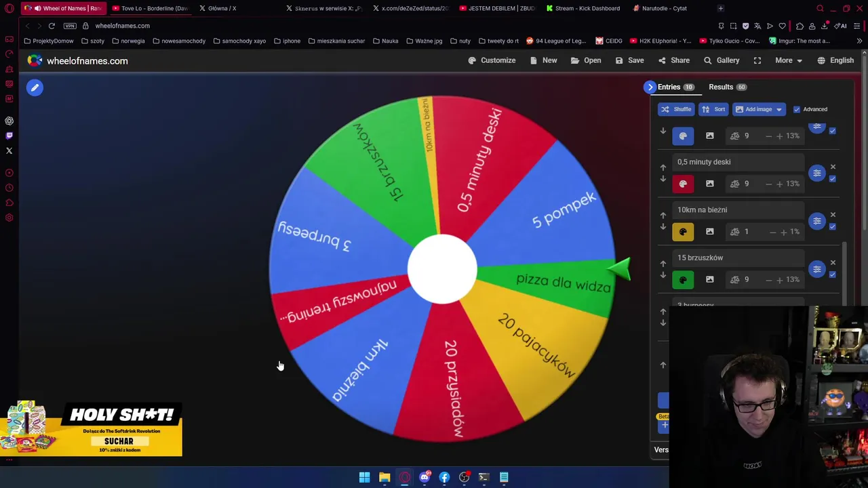
Task: Shuffle the wheel entries
Action: 676,109
